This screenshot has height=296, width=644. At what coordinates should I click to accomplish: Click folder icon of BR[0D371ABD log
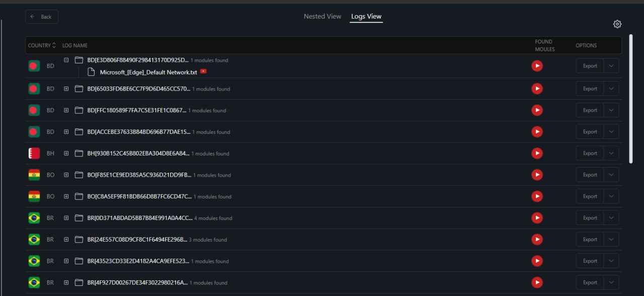point(78,218)
